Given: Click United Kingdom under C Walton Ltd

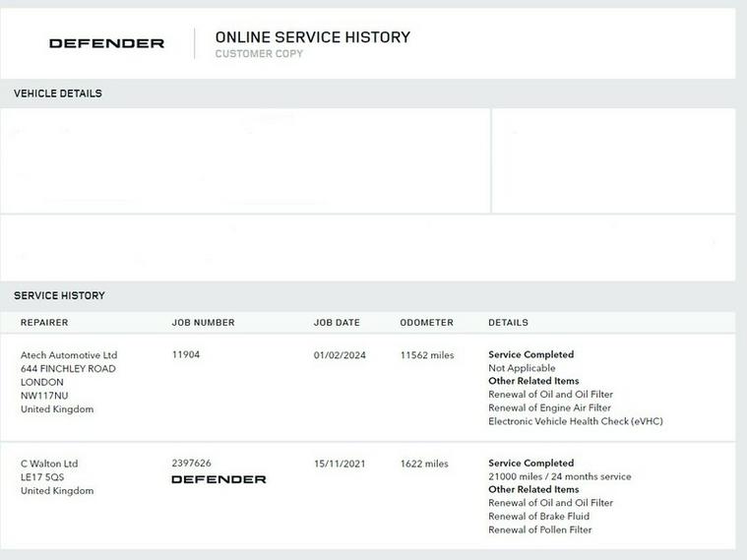Looking at the screenshot, I should pos(57,490).
